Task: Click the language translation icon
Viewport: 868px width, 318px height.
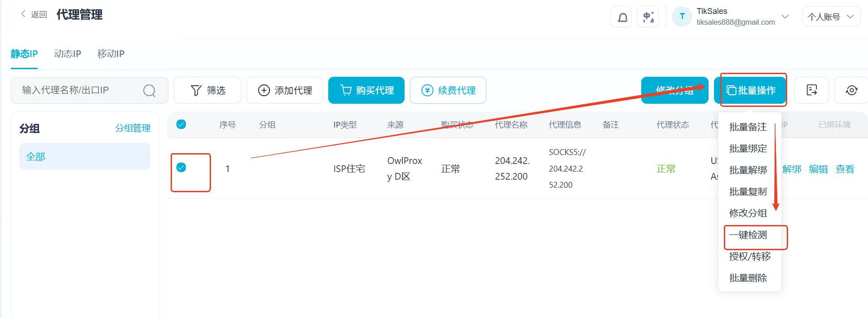Action: click(648, 17)
